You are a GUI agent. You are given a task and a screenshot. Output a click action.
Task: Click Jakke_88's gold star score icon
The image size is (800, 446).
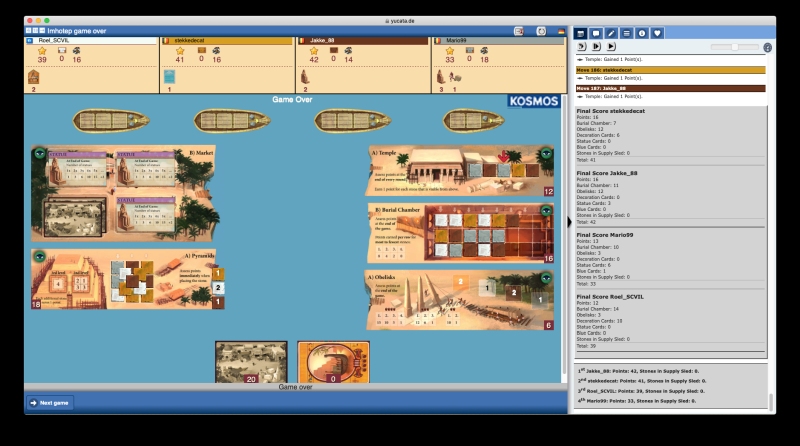click(314, 51)
